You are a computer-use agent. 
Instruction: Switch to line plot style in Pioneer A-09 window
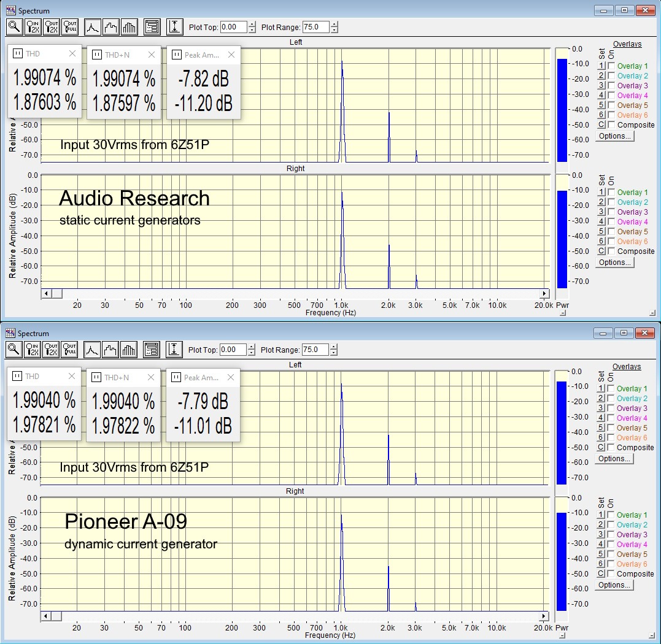(x=91, y=350)
